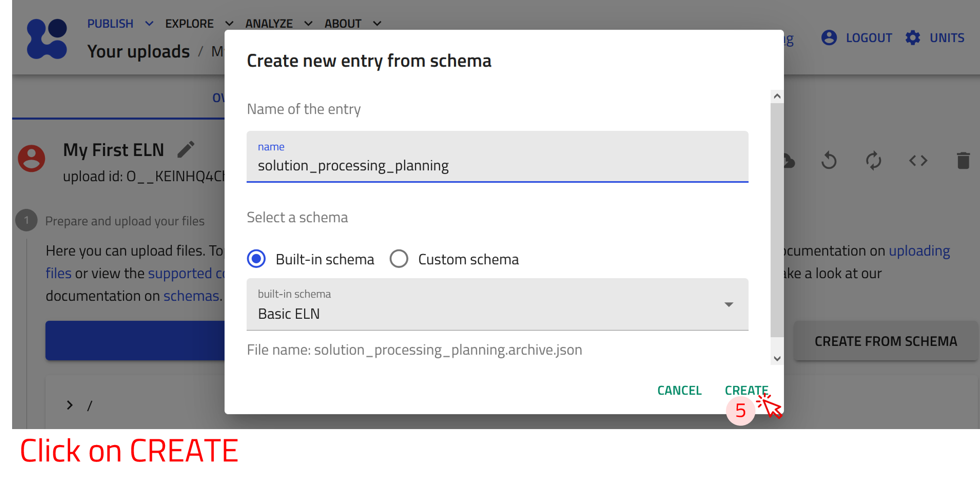The image size is (980, 491).
Task: Open the built-in schema Basic ELN dropdown
Action: tap(497, 305)
